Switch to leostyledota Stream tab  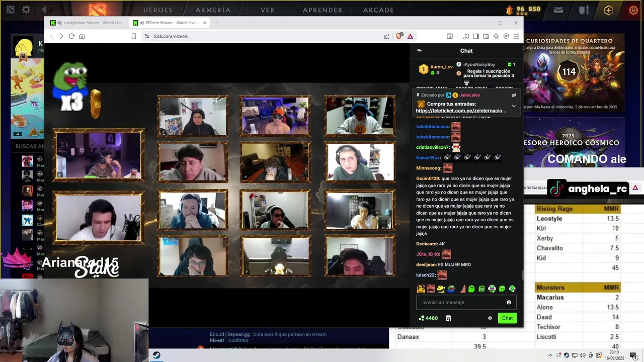click(86, 23)
